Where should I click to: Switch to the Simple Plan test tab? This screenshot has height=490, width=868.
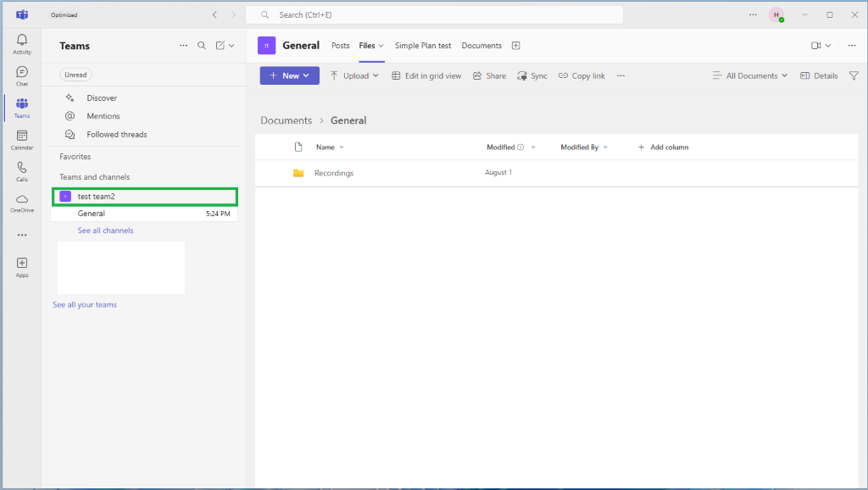[x=423, y=46]
